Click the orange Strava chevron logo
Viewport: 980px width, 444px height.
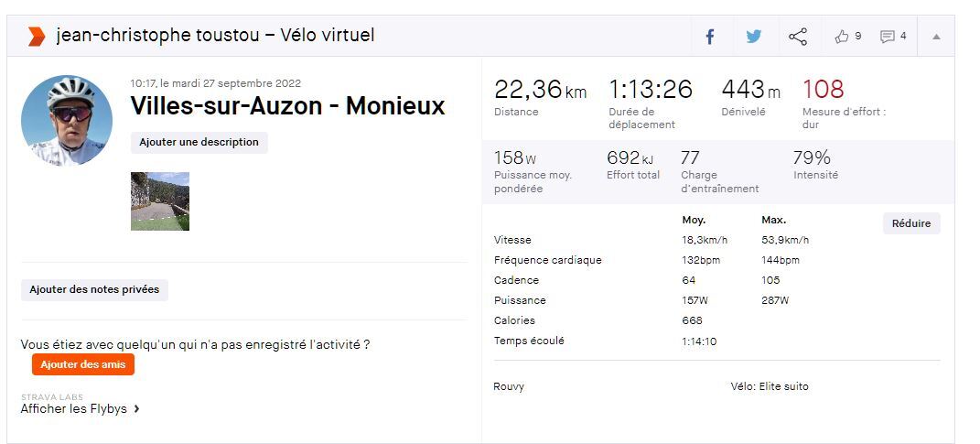[36, 37]
